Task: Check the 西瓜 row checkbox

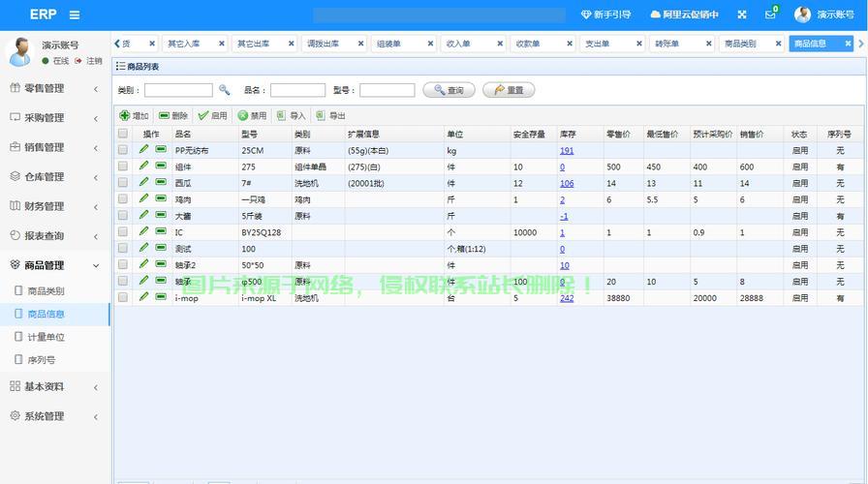Action: [123, 183]
